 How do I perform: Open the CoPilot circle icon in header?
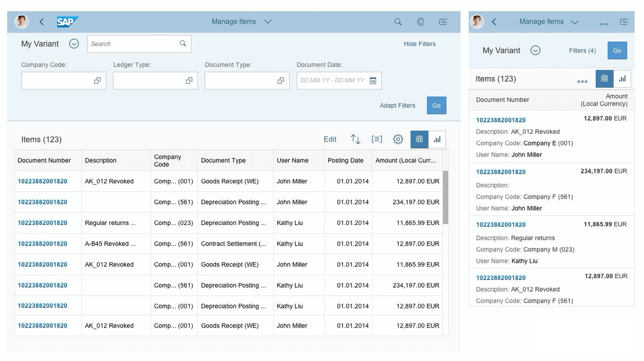(420, 21)
